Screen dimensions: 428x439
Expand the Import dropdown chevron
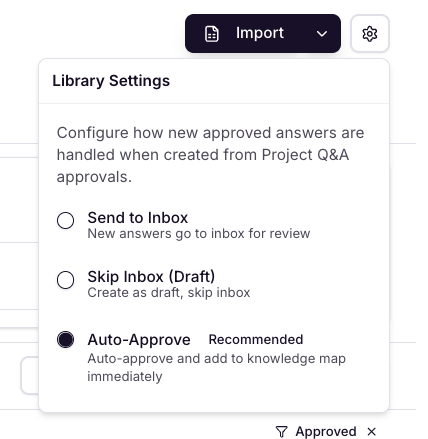click(322, 34)
